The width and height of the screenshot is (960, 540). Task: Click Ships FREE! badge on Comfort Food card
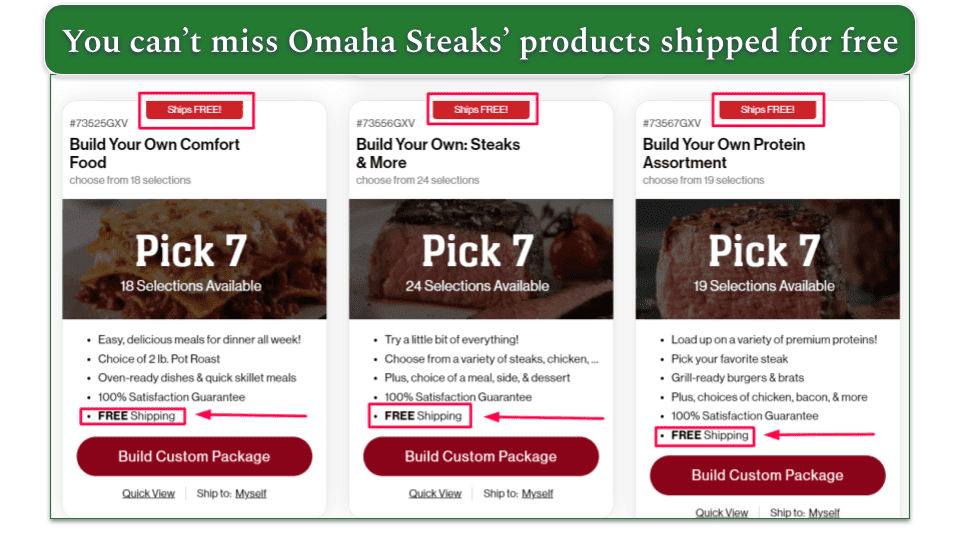(x=194, y=110)
